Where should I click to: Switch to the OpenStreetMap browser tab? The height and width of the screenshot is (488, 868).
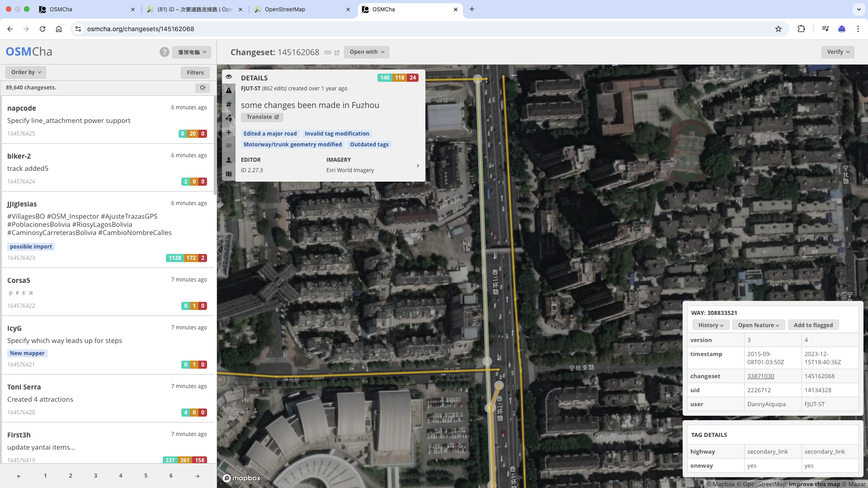[302, 9]
